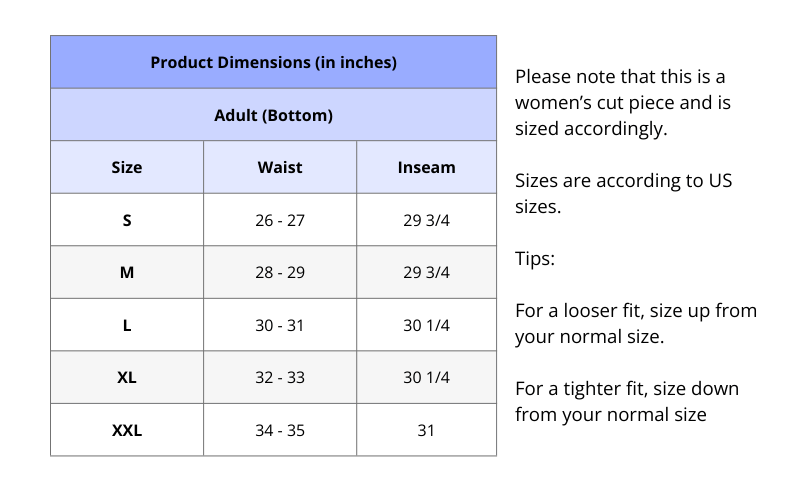Screen dimensions: 800x500
Task: Click the XXL size cell
Action: [127, 431]
